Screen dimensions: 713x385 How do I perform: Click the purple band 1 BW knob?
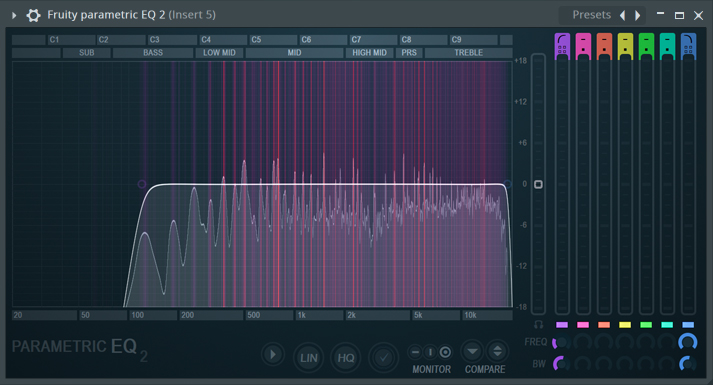(562, 364)
